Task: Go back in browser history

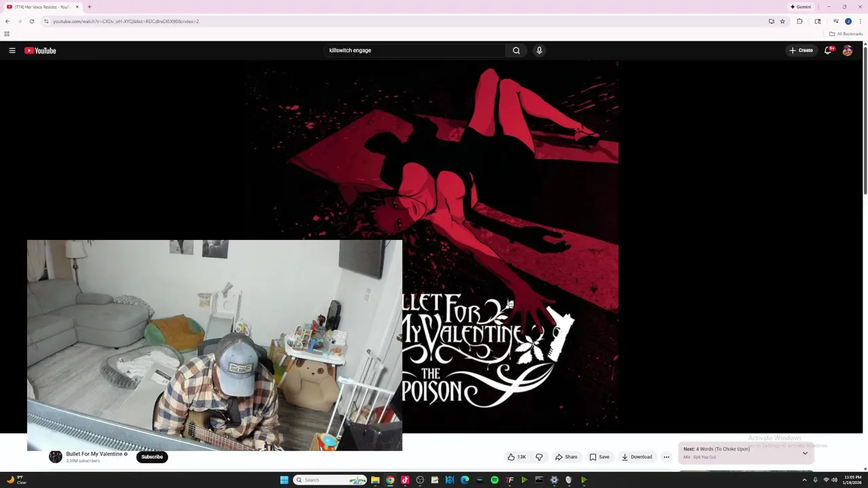Action: point(7,21)
